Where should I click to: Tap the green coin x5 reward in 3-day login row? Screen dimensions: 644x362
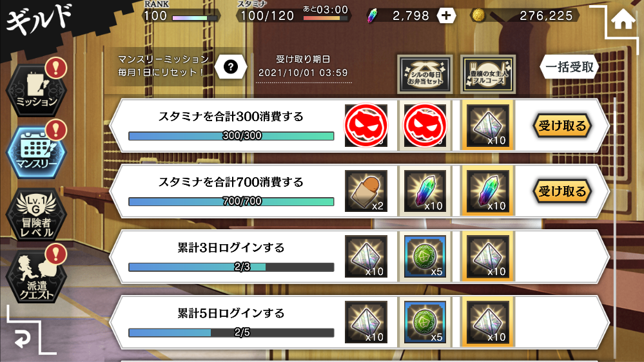[425, 256]
